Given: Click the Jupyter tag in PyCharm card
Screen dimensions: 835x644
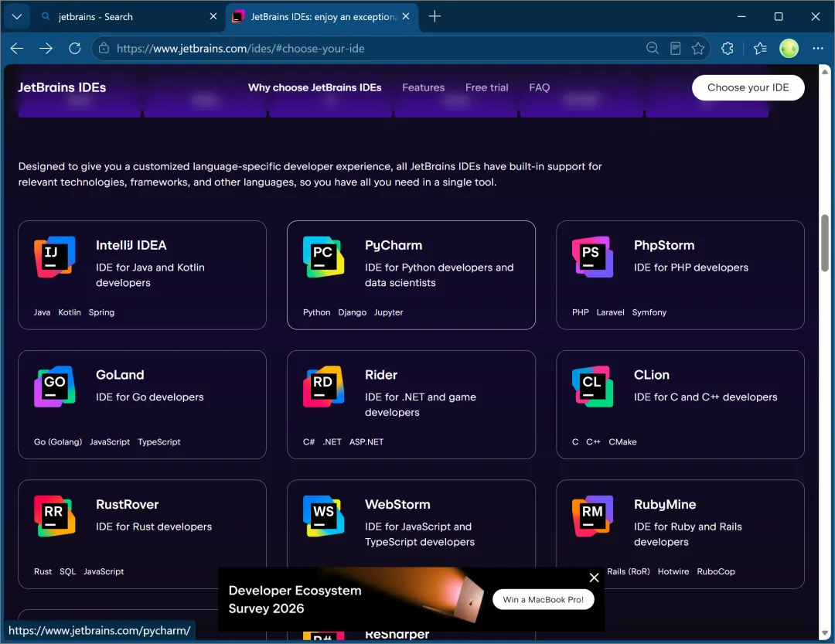Looking at the screenshot, I should pos(388,312).
